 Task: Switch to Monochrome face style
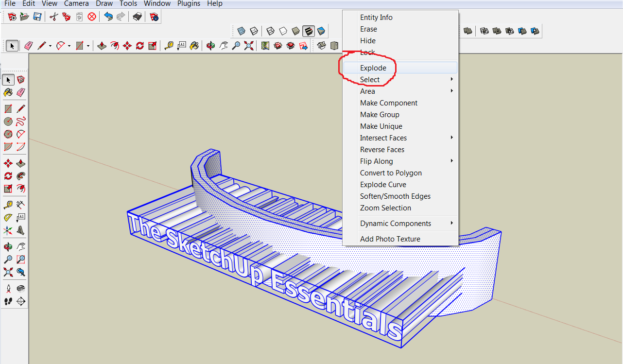321,31
